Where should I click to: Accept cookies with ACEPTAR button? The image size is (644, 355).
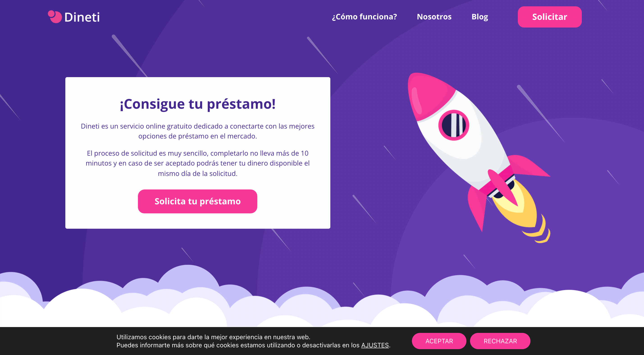coord(439,341)
